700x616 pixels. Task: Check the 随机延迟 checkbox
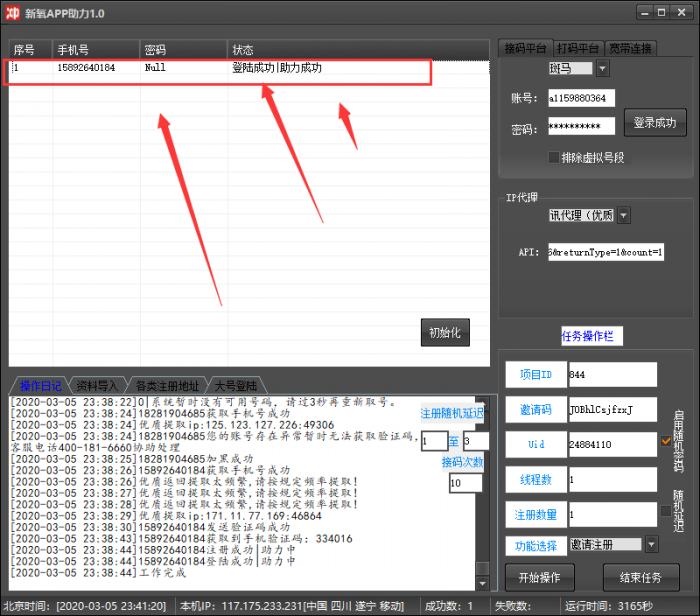coord(666,511)
